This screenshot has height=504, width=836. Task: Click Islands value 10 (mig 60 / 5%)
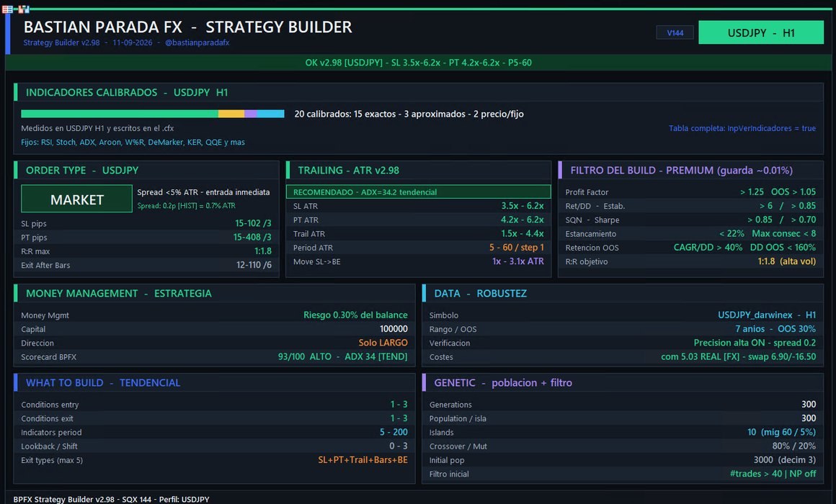click(782, 432)
